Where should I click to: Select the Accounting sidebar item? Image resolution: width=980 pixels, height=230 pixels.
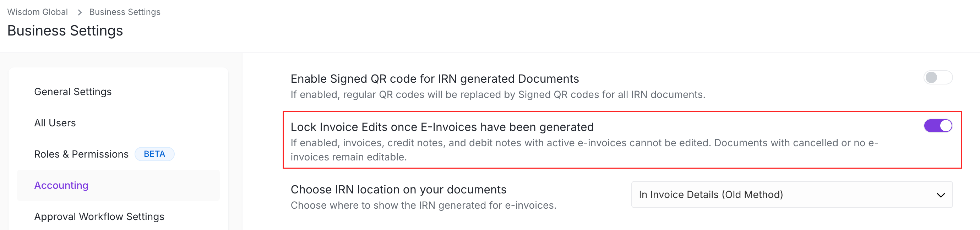(61, 185)
